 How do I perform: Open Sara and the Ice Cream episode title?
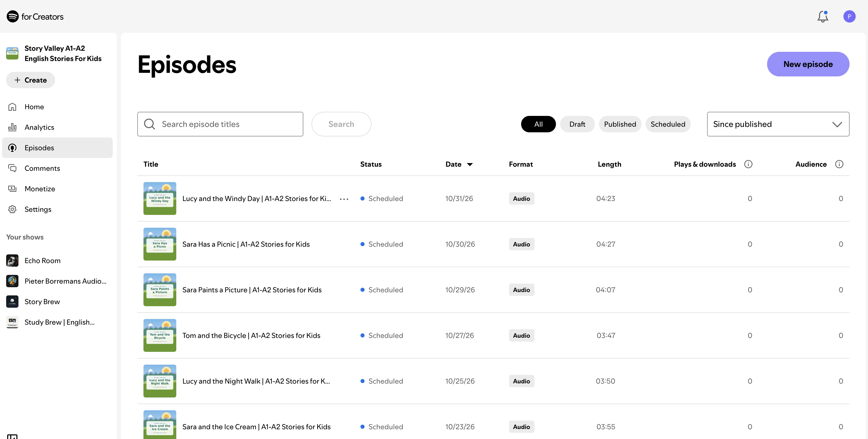(x=256, y=427)
